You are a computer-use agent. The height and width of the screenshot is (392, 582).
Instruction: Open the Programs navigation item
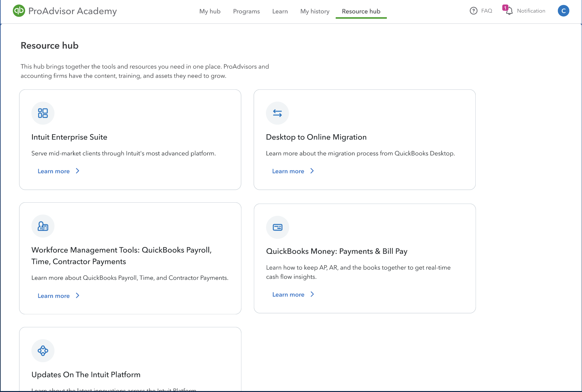point(246,11)
